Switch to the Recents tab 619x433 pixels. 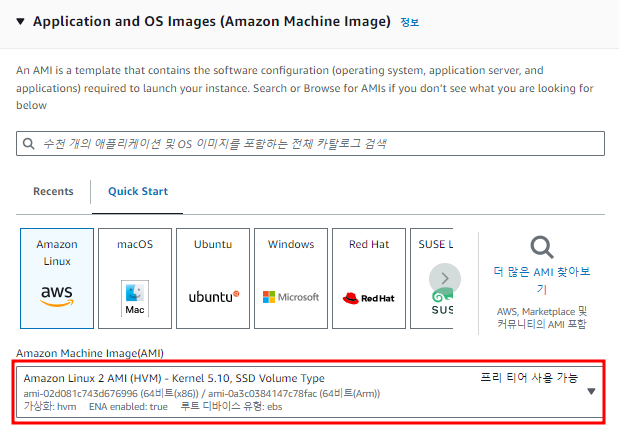pos(53,191)
